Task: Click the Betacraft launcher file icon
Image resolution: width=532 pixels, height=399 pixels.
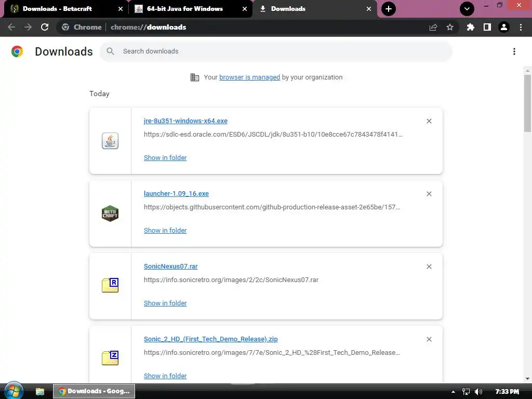Action: (110, 214)
